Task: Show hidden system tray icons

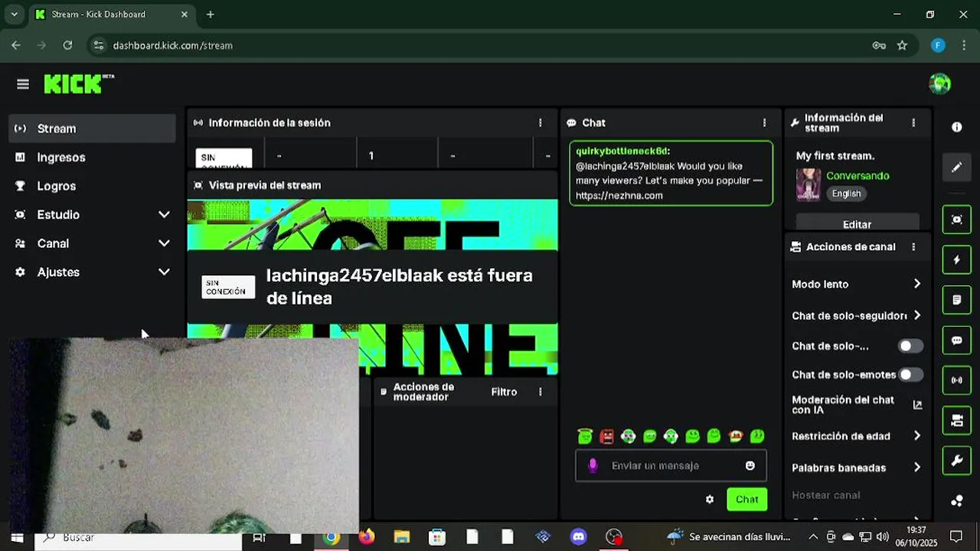Action: click(x=813, y=537)
